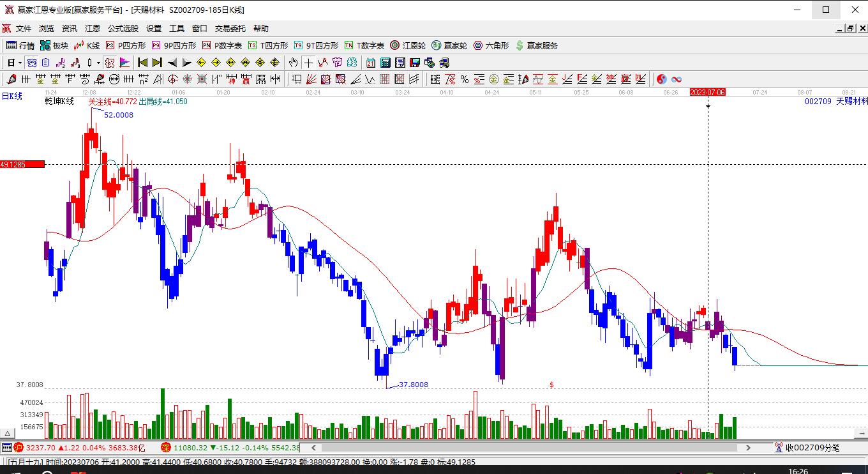Open the 行情 quotes view
Screen dimensions: 868x474
tap(20, 45)
